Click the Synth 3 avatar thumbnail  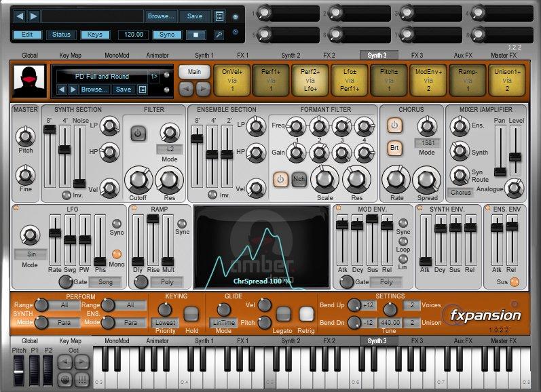click(x=29, y=81)
